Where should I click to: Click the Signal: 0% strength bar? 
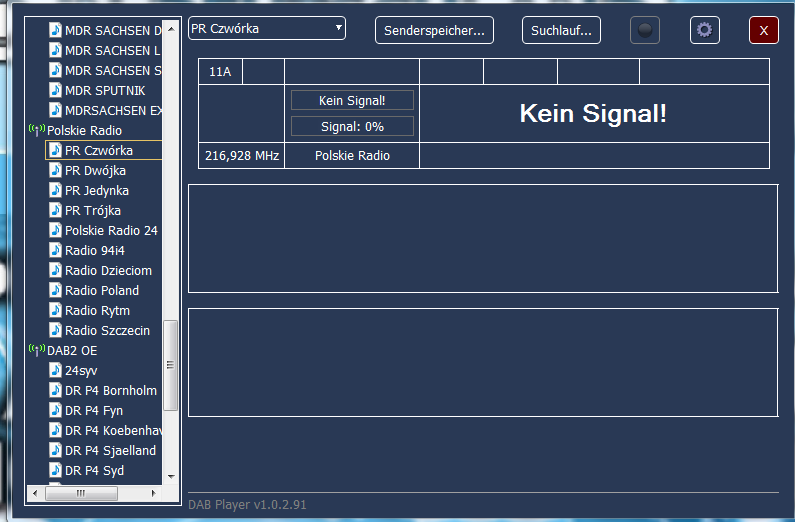(352, 126)
